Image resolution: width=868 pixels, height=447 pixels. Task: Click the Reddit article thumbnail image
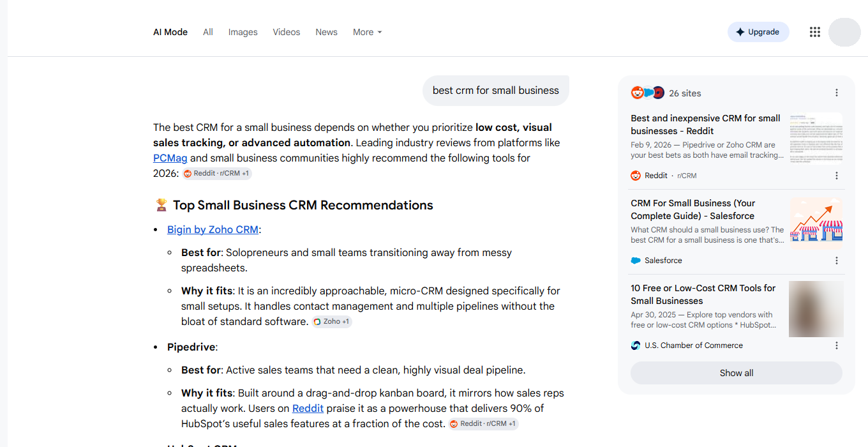point(816,139)
